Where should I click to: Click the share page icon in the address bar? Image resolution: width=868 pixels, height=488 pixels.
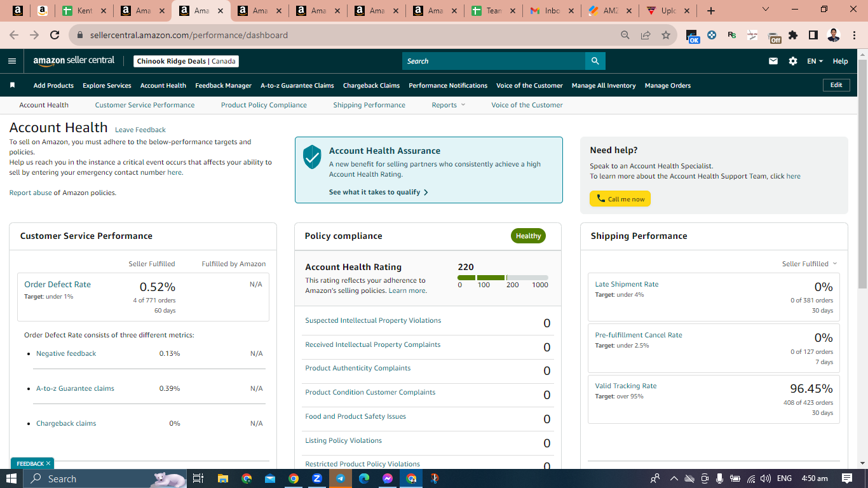click(646, 36)
